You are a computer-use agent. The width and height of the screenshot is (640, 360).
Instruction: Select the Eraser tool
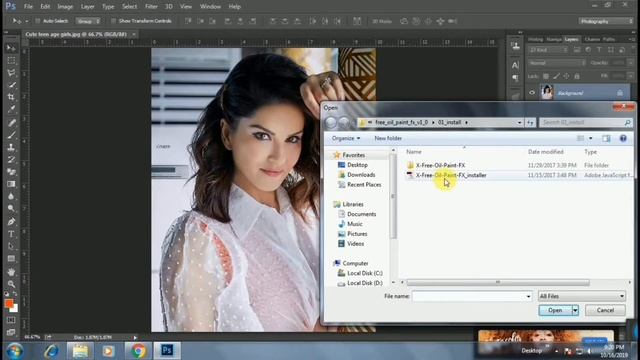(x=11, y=172)
